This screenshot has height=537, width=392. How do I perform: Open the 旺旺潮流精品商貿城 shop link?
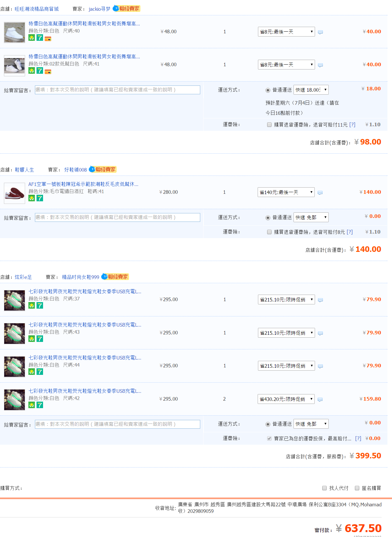pos(37,9)
